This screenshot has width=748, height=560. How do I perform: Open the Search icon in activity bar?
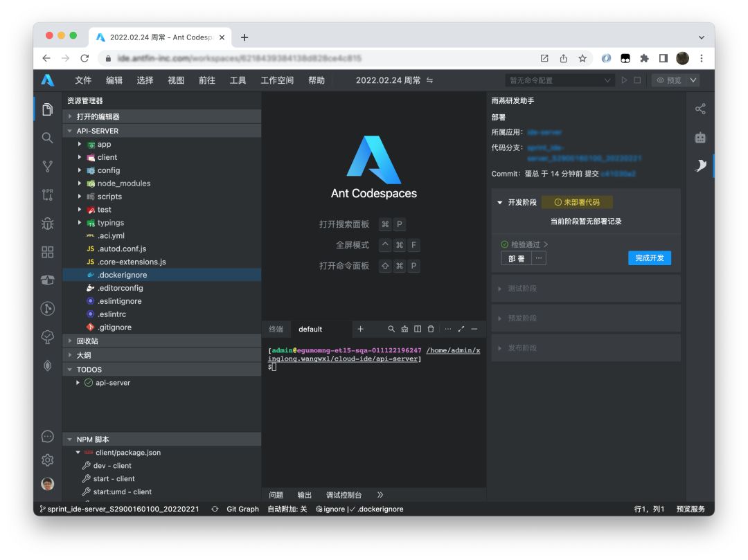pos(47,138)
